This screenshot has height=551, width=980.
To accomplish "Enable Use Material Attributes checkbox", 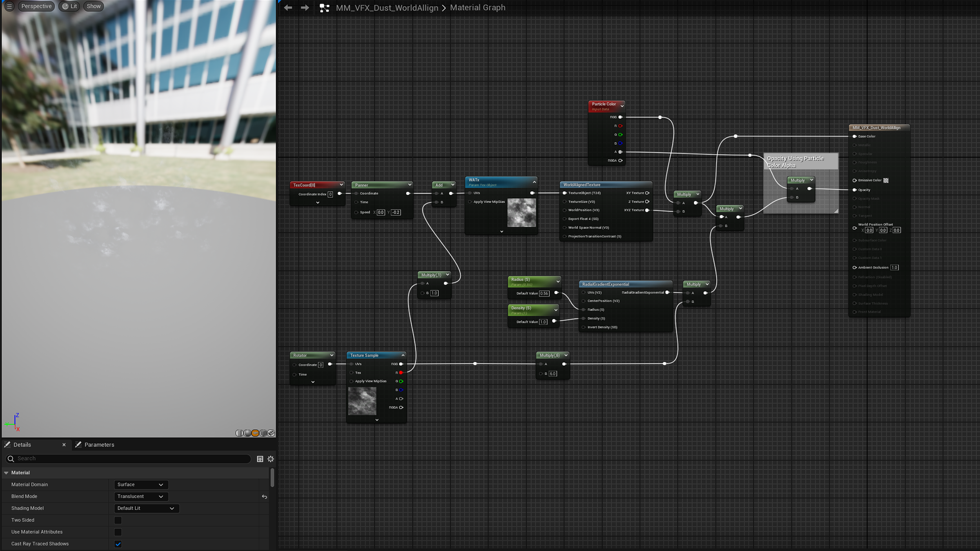I will [118, 532].
